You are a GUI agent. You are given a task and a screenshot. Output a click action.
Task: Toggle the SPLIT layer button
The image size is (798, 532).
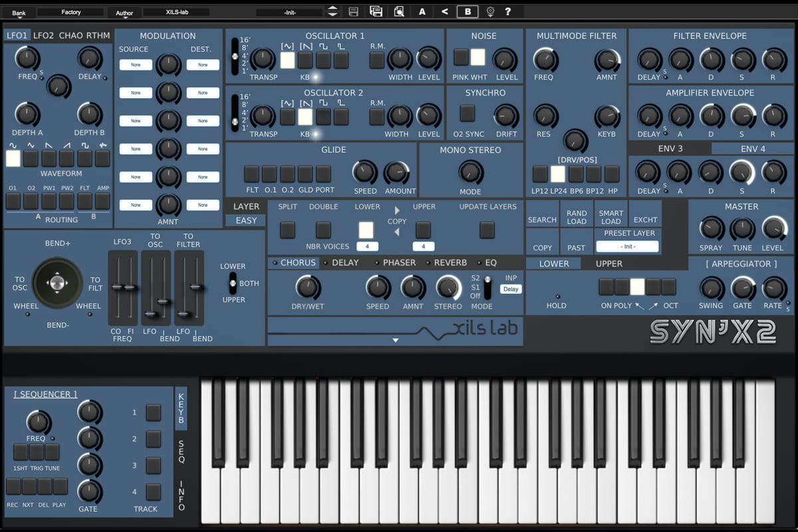coord(287,230)
